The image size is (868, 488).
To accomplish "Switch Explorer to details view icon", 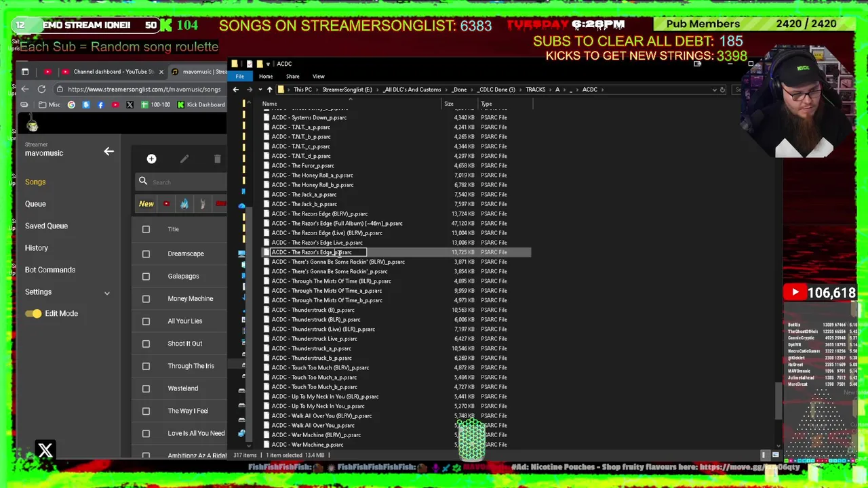I will [x=765, y=455].
